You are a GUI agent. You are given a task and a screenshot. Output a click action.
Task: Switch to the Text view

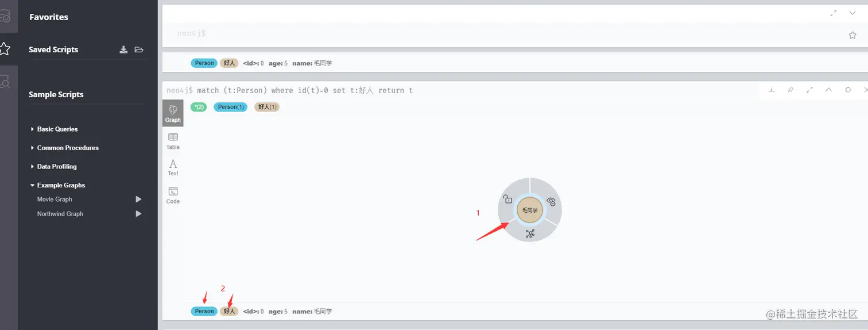pos(173,167)
